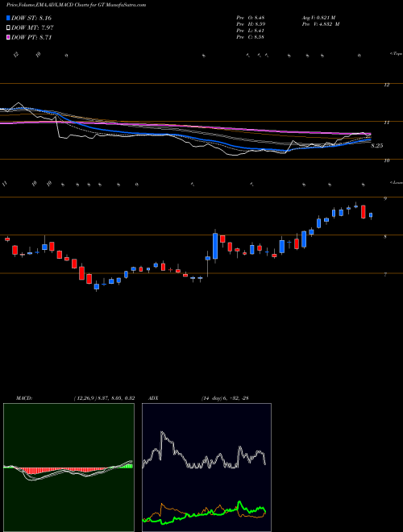Viewport: 403px width, 532px height.
Task: Click the 'Pre C: 8.58' close value
Action: click(251, 37)
